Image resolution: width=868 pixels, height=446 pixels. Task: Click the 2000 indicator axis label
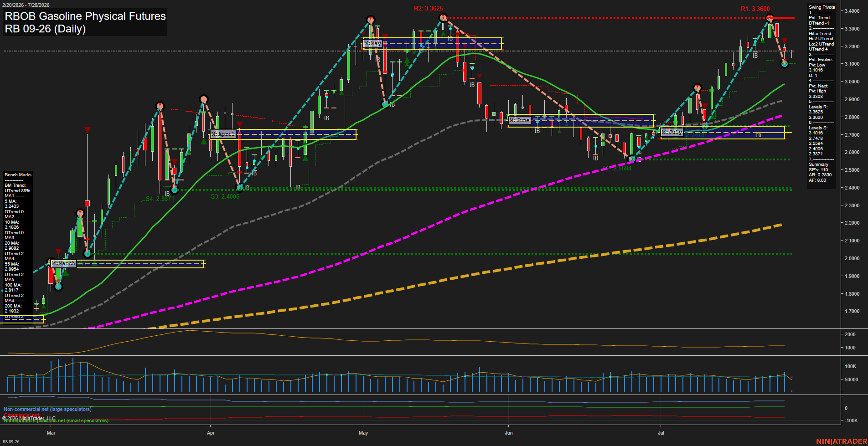(x=850, y=334)
